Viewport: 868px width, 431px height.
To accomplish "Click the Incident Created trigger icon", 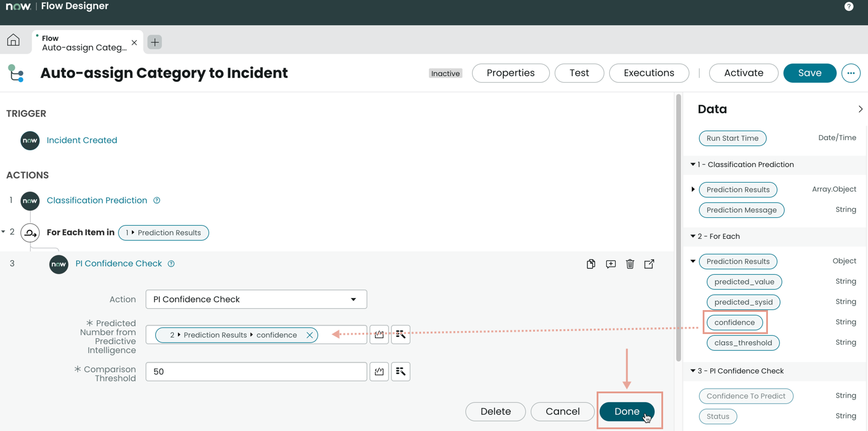I will [30, 141].
